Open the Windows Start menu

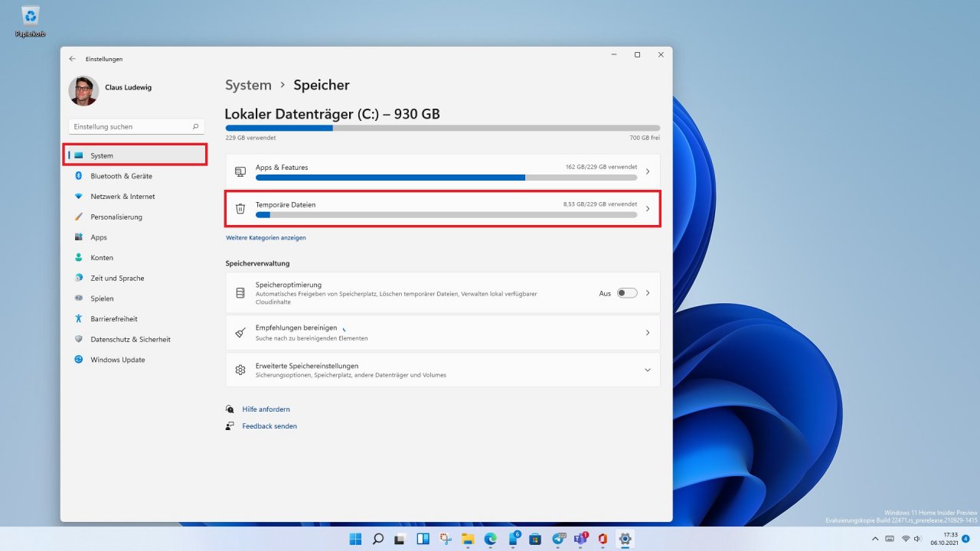pos(356,539)
